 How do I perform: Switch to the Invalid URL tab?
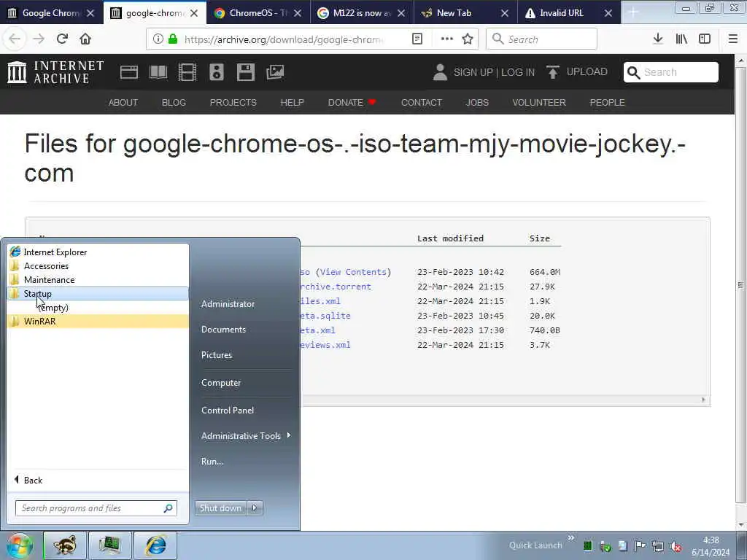tap(568, 13)
